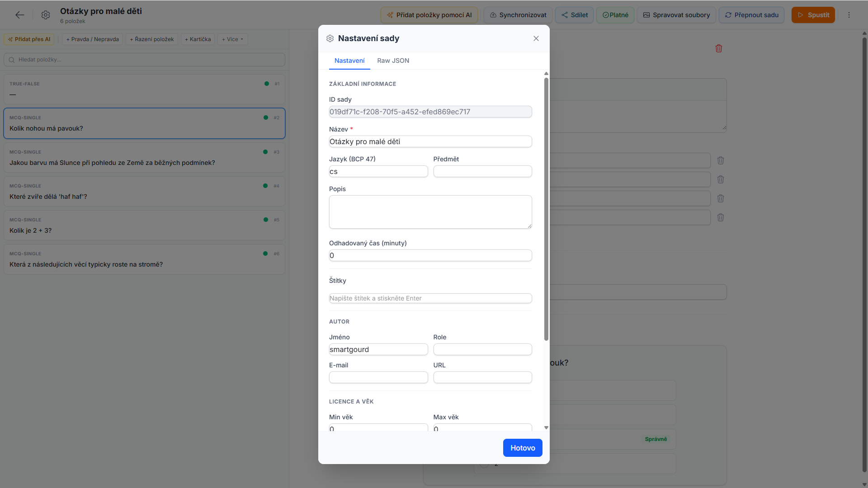Open the three-dot more options menu
Viewport: 868px width, 488px height.
(x=849, y=15)
